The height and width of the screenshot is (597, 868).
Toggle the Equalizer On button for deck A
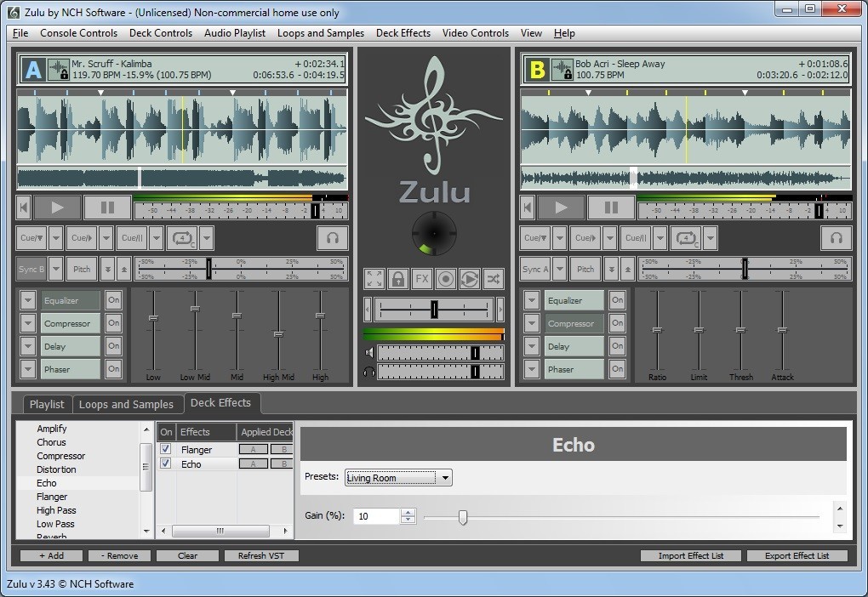112,299
